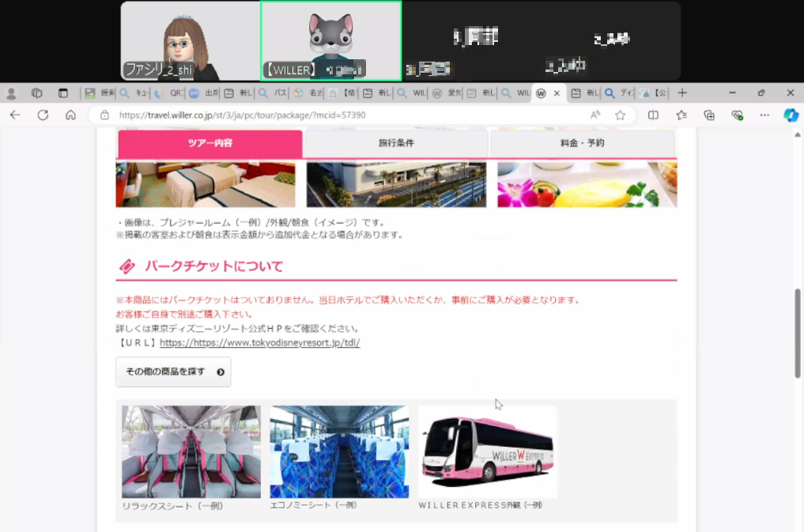Open split screen view
The height and width of the screenshot is (532, 804).
(x=653, y=115)
